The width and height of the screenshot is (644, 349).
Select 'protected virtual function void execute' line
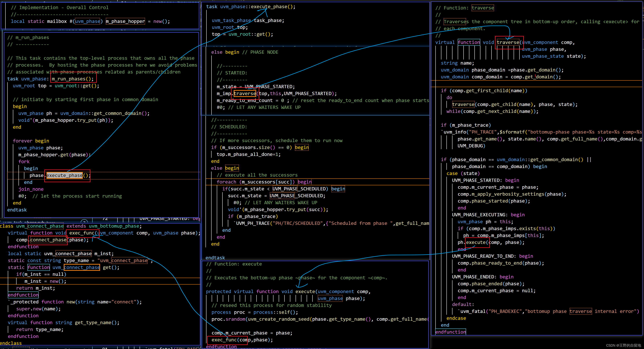coord(288,291)
